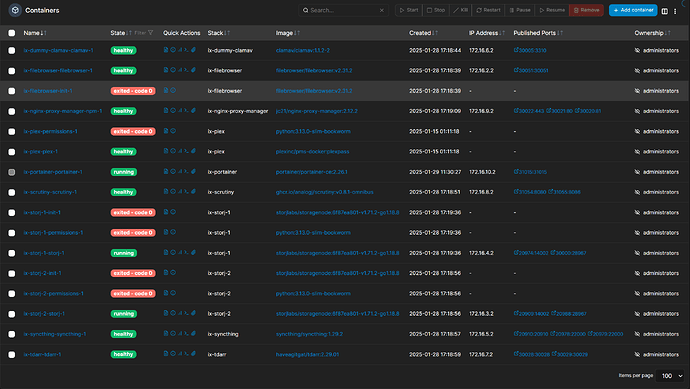Viewport: 690px width, 389px height.
Task: Attach to the ix-portainer-portainer-1 container
Action: coord(193,171)
